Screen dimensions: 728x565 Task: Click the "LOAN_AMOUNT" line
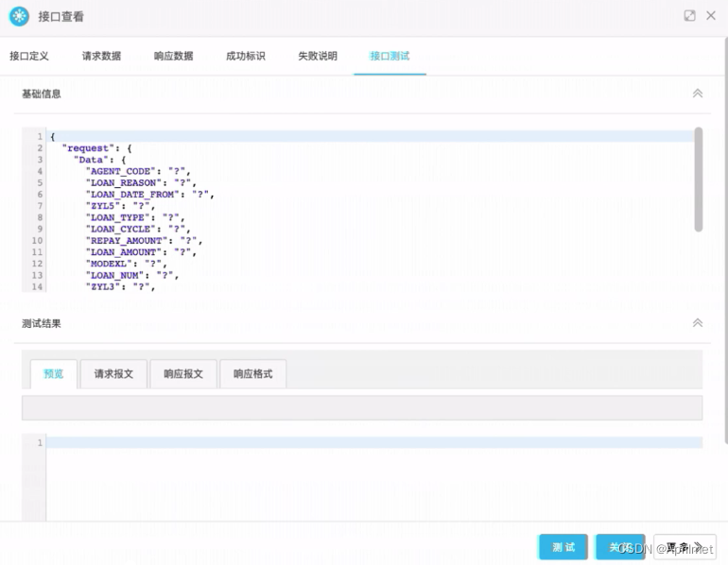[x=141, y=252]
